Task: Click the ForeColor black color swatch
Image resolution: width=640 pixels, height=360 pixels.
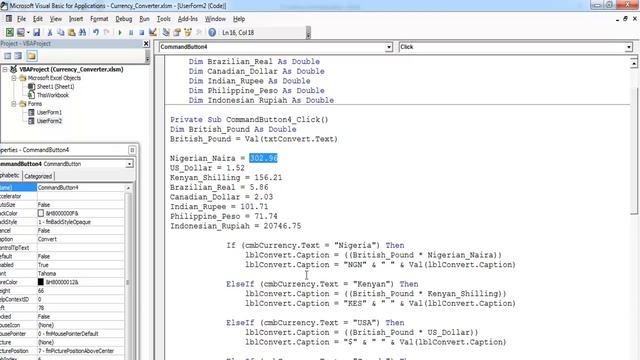Action: [x=40, y=282]
